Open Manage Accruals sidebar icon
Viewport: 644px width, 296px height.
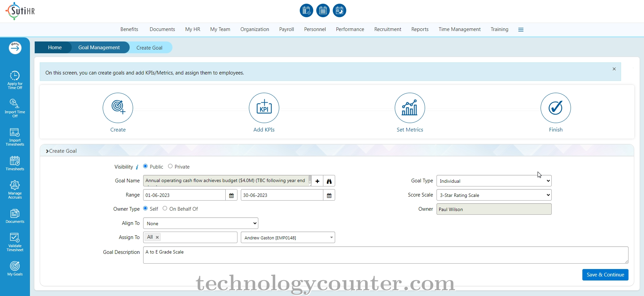(15, 189)
